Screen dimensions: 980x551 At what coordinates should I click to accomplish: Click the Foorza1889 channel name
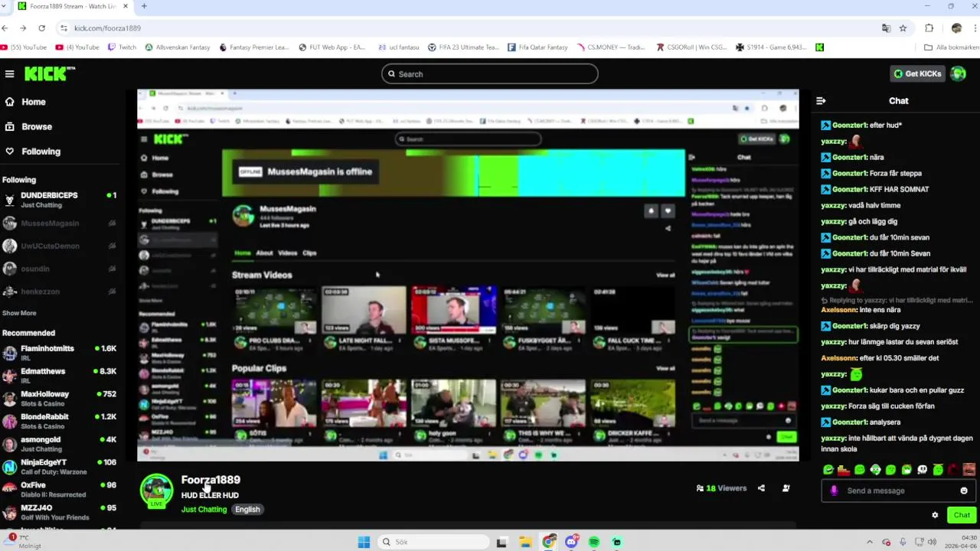211,480
